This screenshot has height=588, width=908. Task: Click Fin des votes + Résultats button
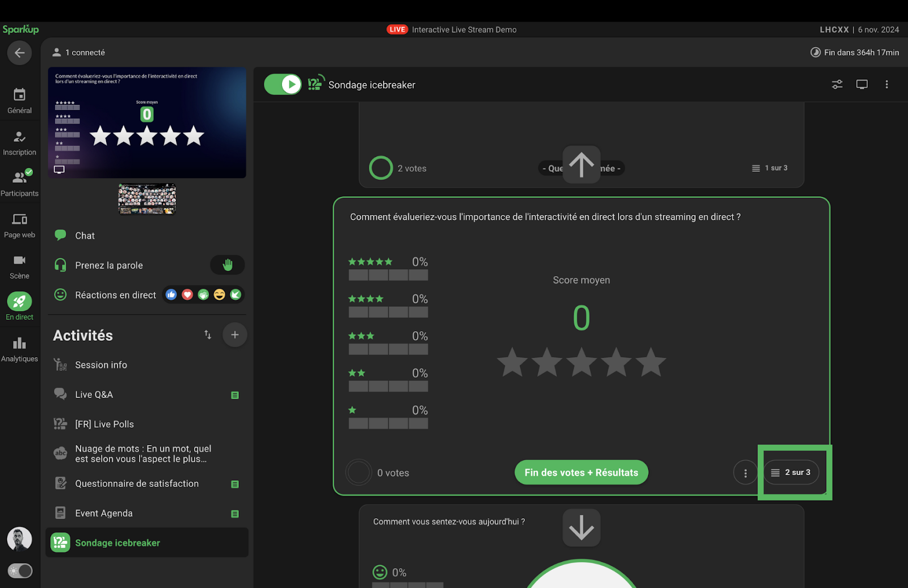(x=581, y=472)
